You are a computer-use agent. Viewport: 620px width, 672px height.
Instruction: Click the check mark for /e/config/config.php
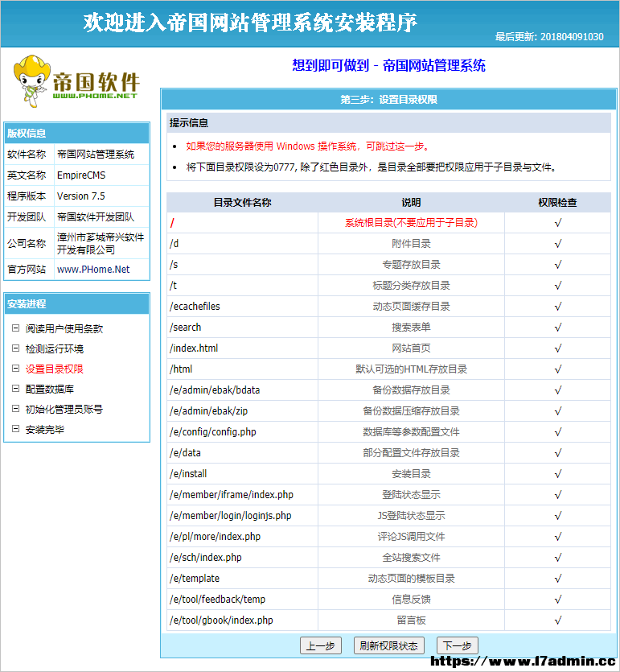(x=557, y=432)
